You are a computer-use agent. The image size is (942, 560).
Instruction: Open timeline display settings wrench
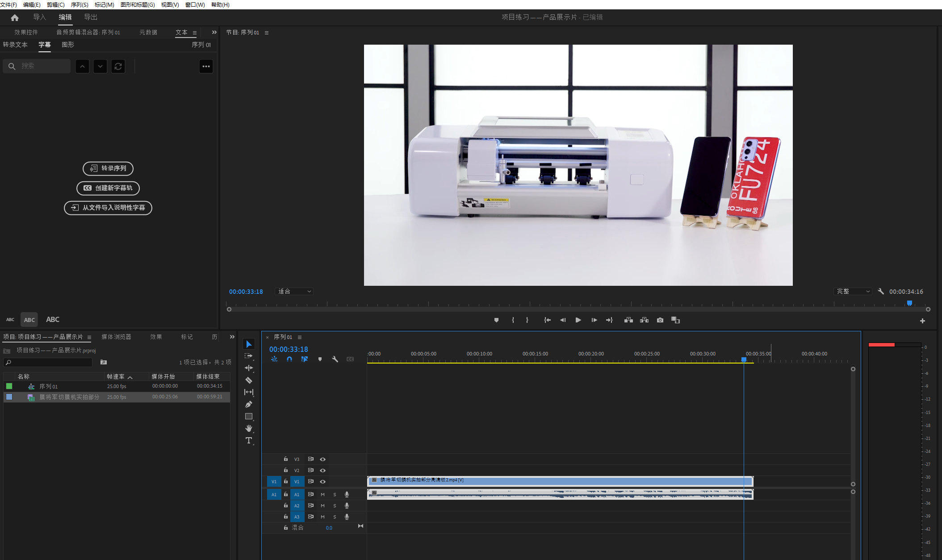(335, 359)
